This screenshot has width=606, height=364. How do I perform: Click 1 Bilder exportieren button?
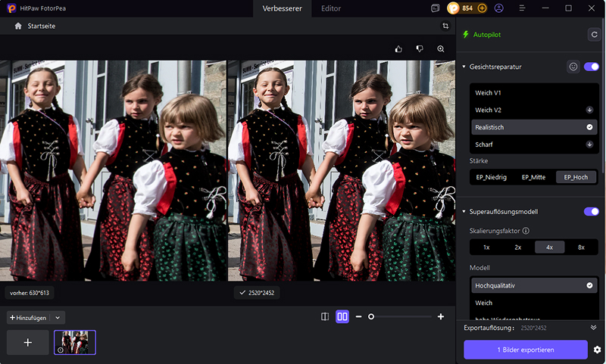[x=526, y=350]
